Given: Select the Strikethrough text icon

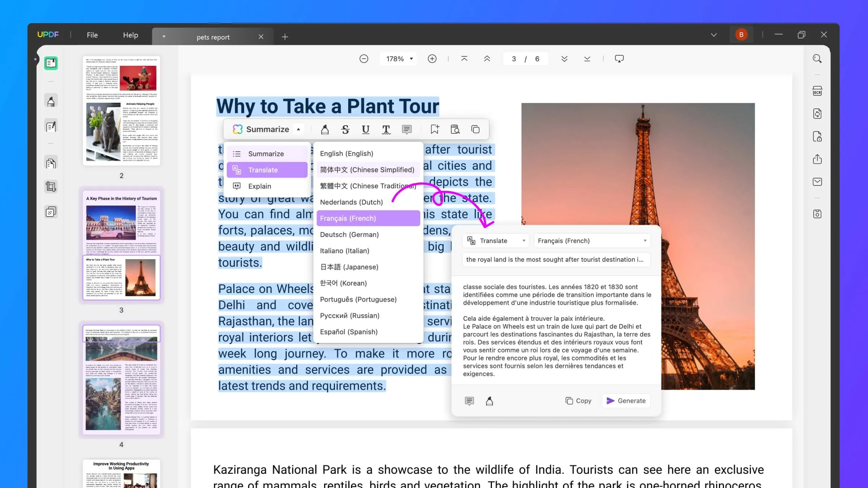Looking at the screenshot, I should [345, 130].
